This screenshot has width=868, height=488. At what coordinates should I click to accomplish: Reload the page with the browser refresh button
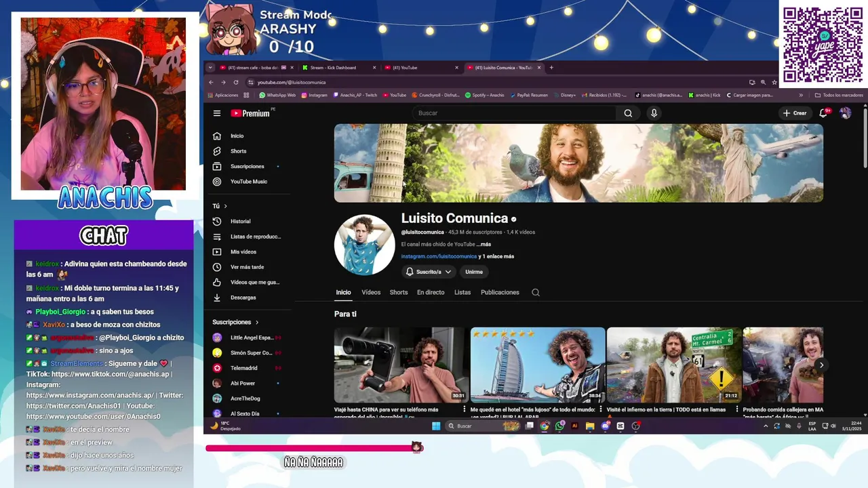[236, 83]
